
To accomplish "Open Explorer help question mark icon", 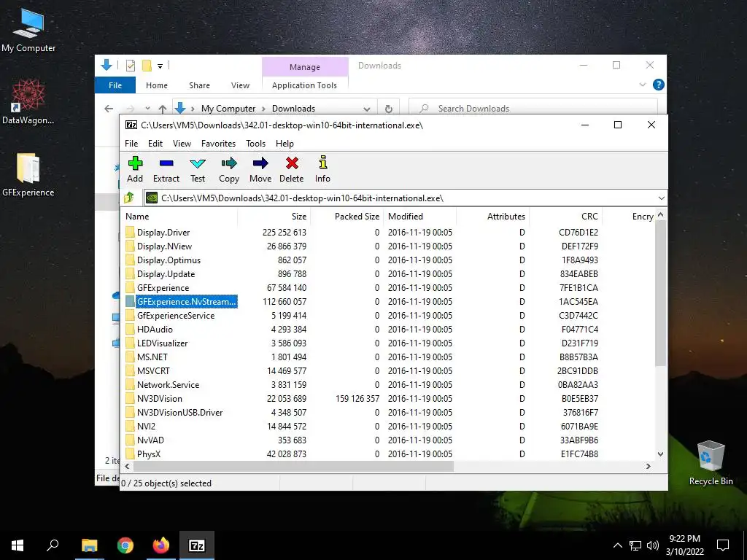I will [x=659, y=85].
